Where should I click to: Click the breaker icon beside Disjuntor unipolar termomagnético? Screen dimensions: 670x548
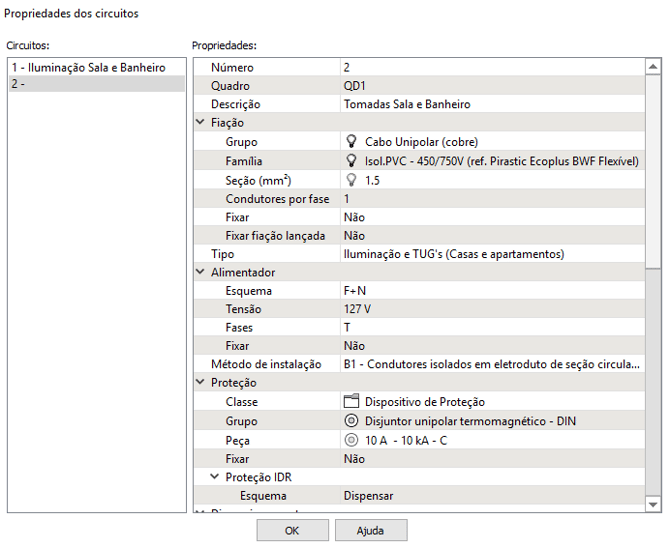351,421
